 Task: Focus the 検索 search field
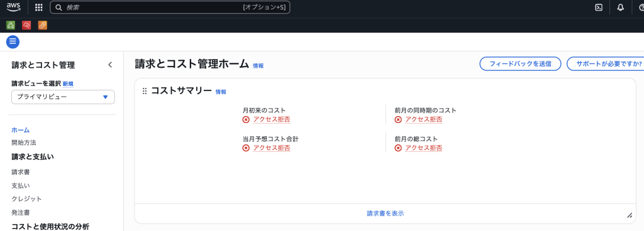click(x=170, y=8)
